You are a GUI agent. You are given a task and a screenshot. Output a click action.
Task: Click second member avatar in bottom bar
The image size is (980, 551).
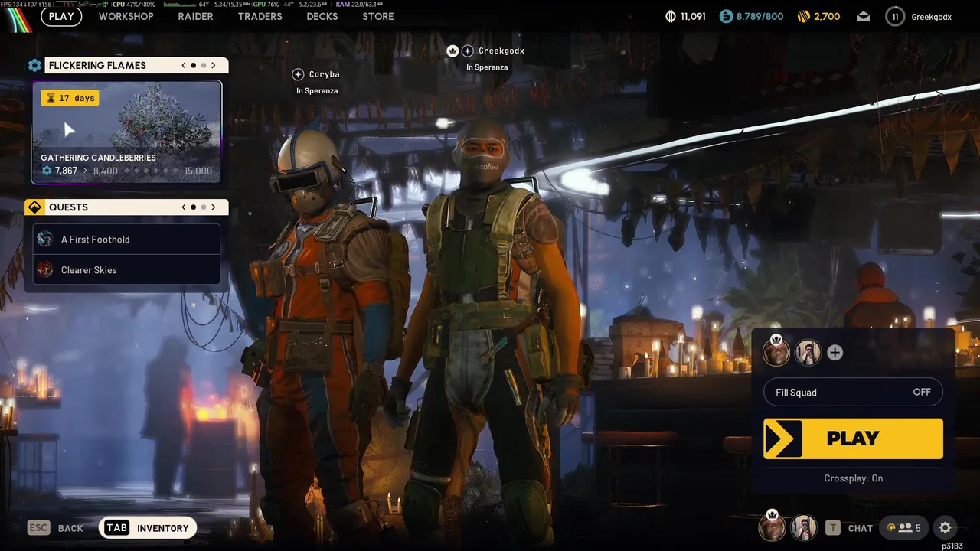(x=803, y=527)
